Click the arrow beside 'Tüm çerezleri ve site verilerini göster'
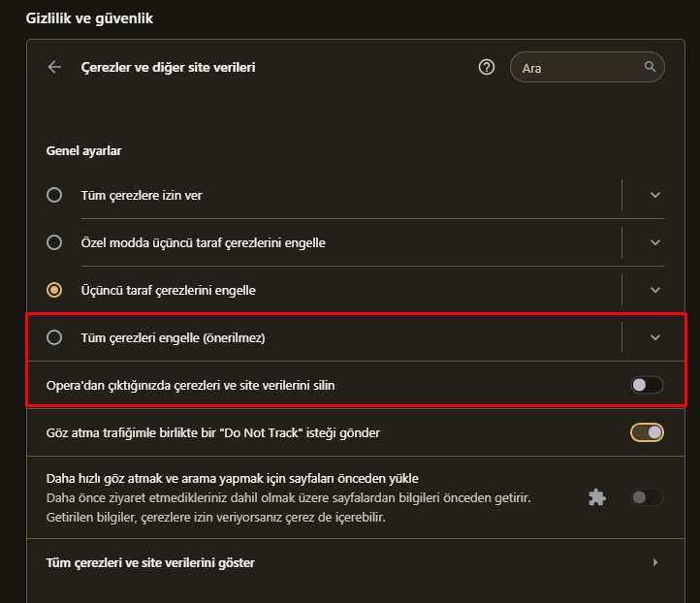Viewport: 700px width, 603px height. click(x=655, y=562)
